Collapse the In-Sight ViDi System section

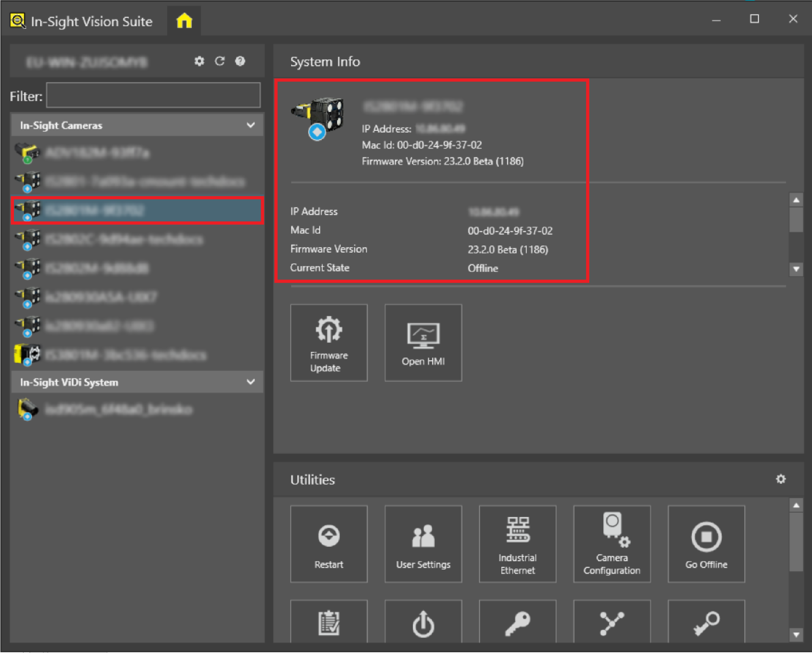pos(251,382)
